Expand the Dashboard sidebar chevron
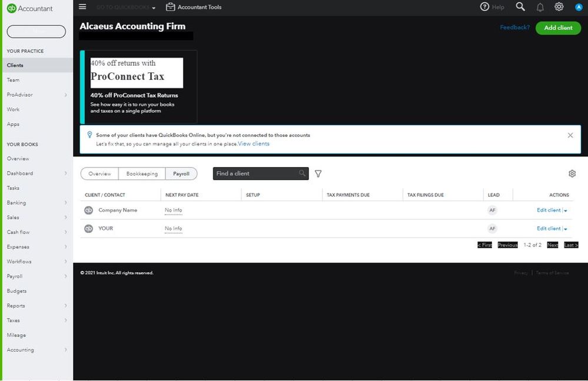Image resolution: width=588 pixels, height=381 pixels. click(x=65, y=173)
